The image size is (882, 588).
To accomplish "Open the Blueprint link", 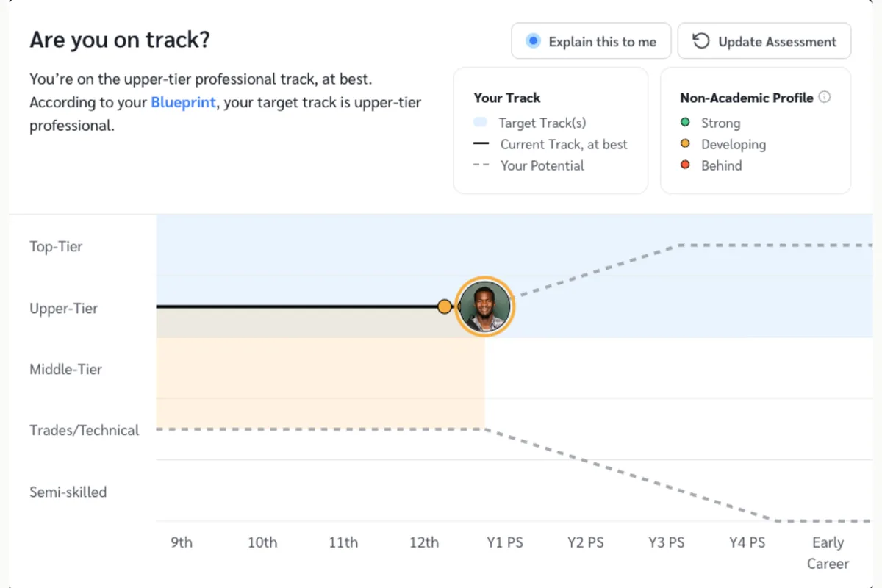I will tap(183, 102).
